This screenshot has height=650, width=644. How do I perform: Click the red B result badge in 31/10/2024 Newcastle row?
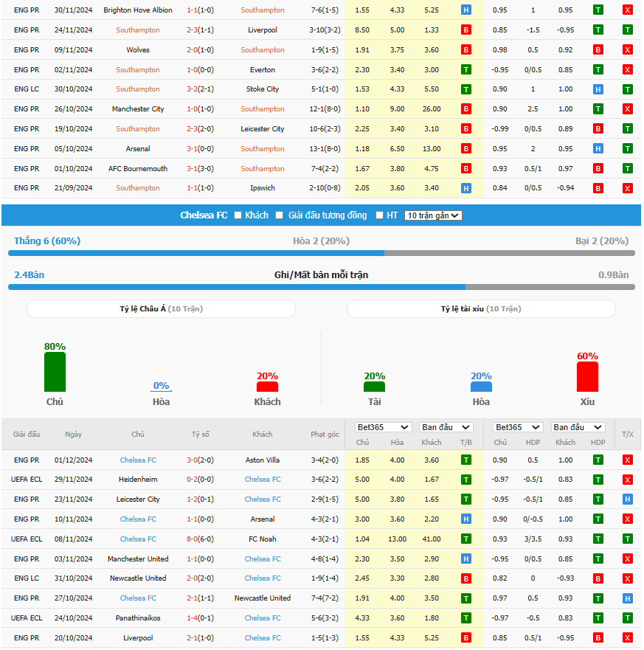[x=465, y=578]
